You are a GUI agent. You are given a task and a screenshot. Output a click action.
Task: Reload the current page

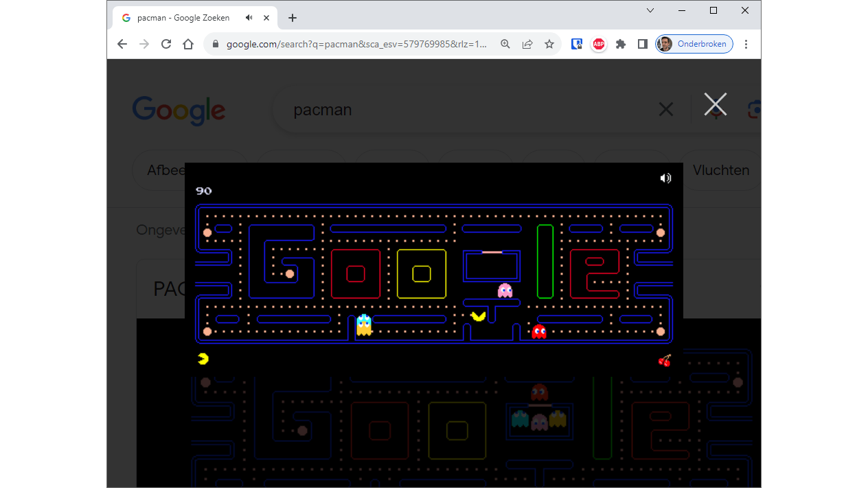click(166, 44)
